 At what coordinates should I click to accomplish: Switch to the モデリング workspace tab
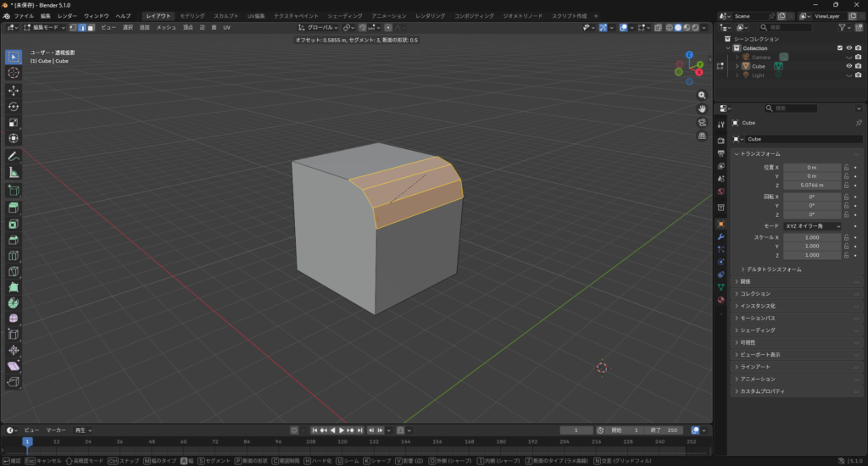point(192,16)
